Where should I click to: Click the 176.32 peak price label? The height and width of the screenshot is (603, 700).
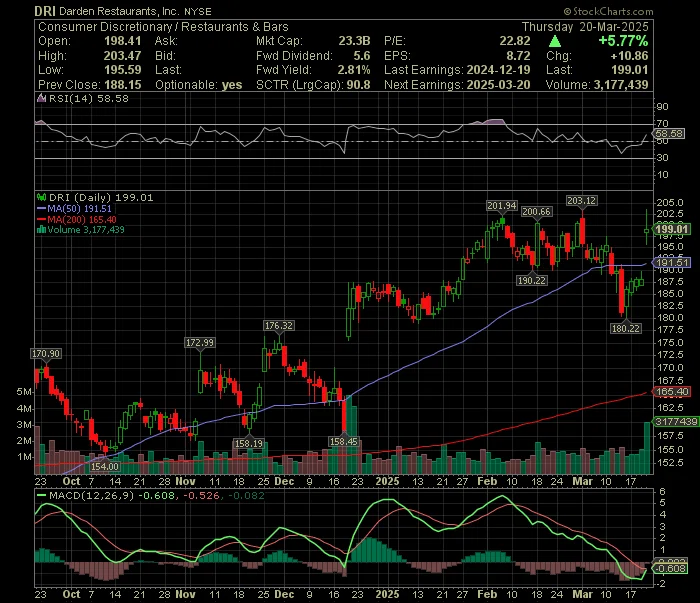279,325
